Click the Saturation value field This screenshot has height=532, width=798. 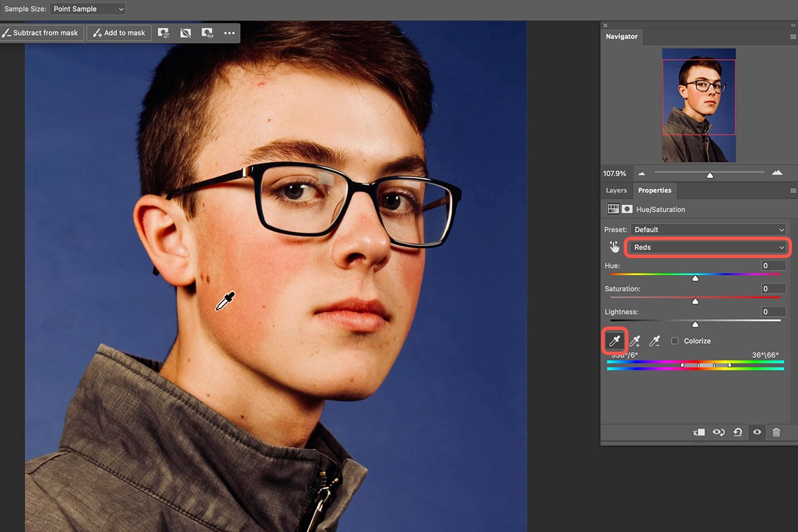click(x=774, y=289)
